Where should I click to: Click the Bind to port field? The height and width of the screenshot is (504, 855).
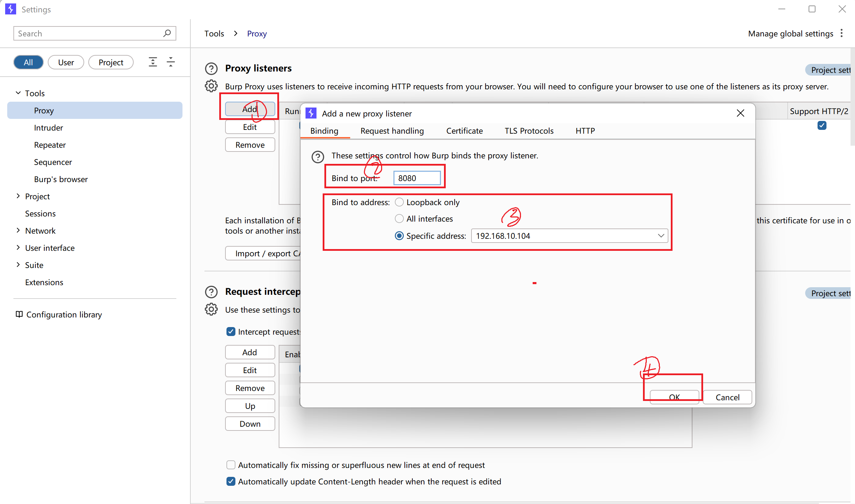coord(417,178)
